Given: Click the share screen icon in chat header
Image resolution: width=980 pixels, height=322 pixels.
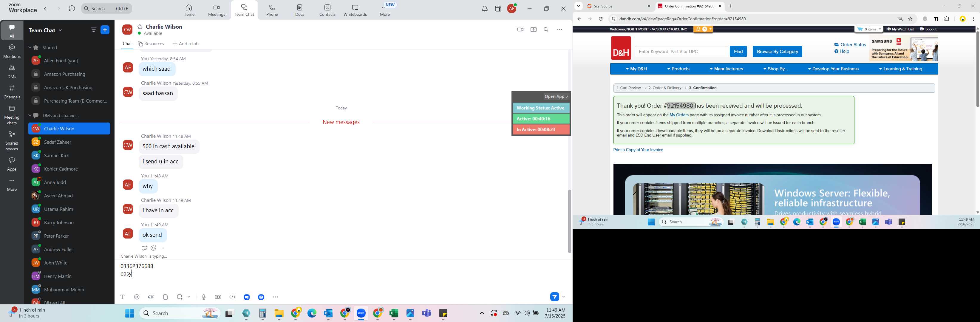Looking at the screenshot, I should tap(533, 30).
